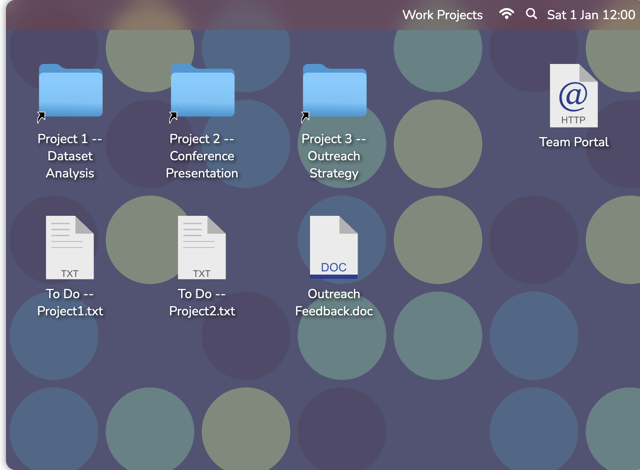Click the 'Team Portal' label text
Screen dimensions: 640x470
(x=573, y=142)
